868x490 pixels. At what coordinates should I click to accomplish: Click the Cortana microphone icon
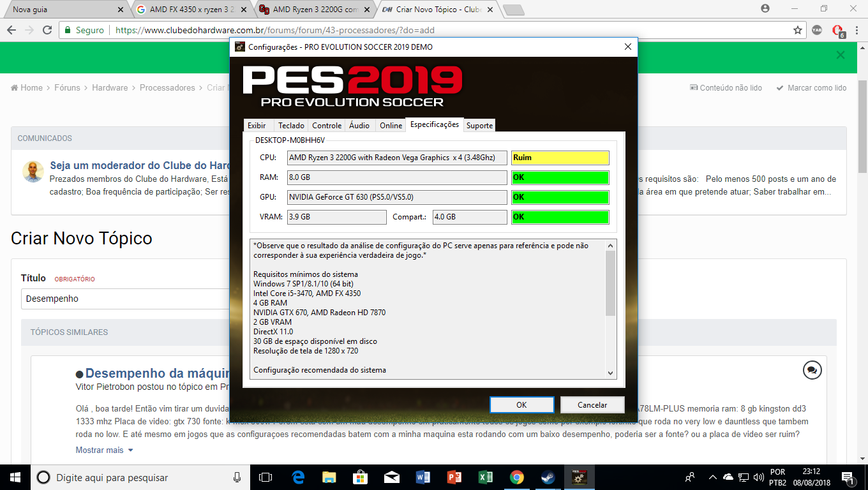[x=237, y=477]
